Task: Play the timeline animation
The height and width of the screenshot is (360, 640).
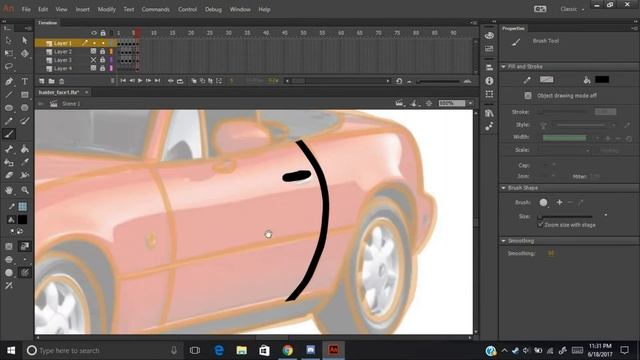Action: [x=140, y=81]
